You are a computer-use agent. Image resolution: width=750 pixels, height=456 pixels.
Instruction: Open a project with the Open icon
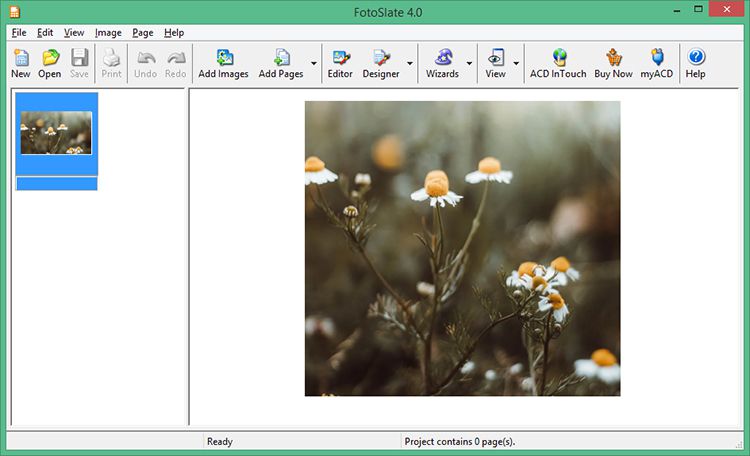pos(50,63)
